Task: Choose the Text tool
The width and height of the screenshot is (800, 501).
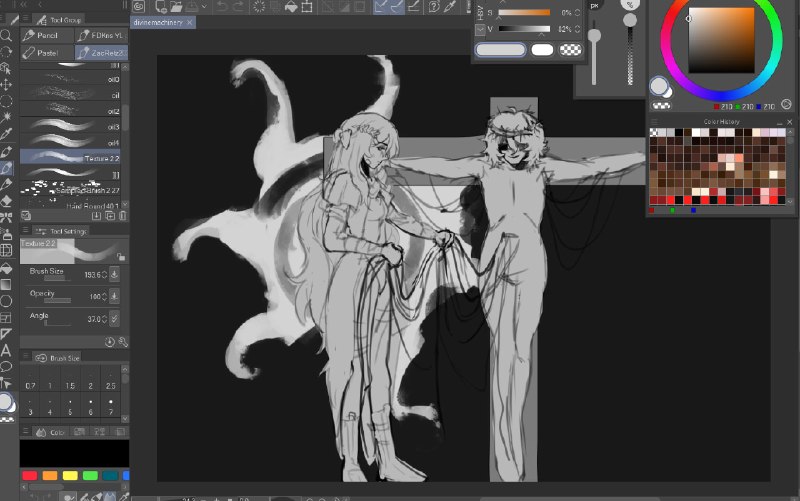Action: [x=6, y=350]
